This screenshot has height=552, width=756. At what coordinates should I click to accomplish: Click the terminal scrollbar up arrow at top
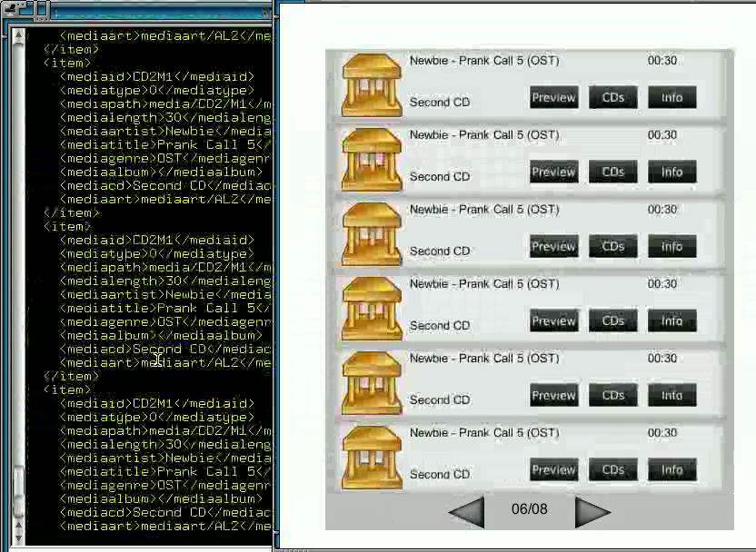[18, 34]
